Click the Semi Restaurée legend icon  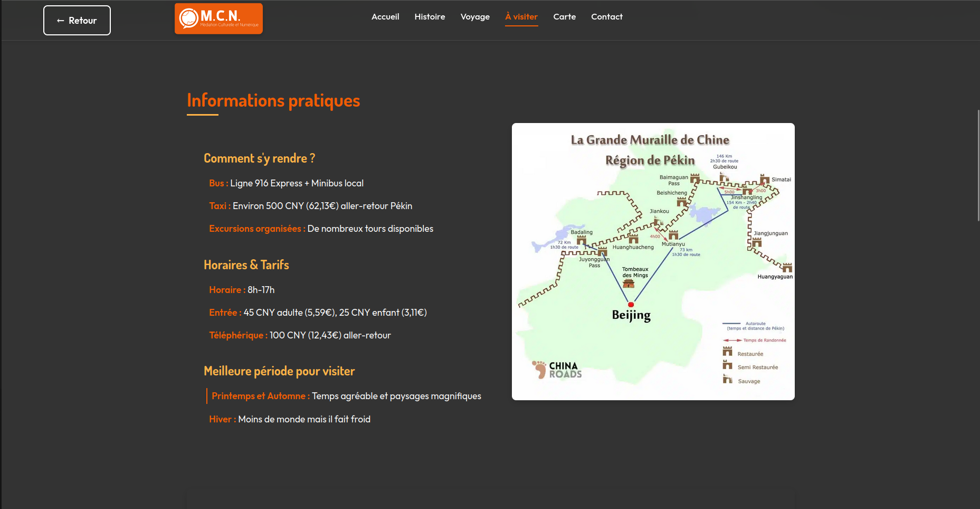pos(727,365)
